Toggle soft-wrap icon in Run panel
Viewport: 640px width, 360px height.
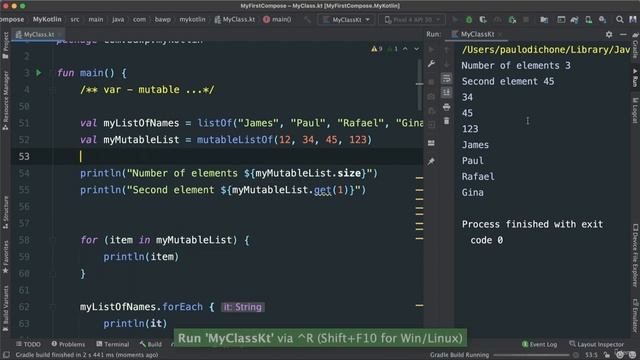(x=447, y=78)
